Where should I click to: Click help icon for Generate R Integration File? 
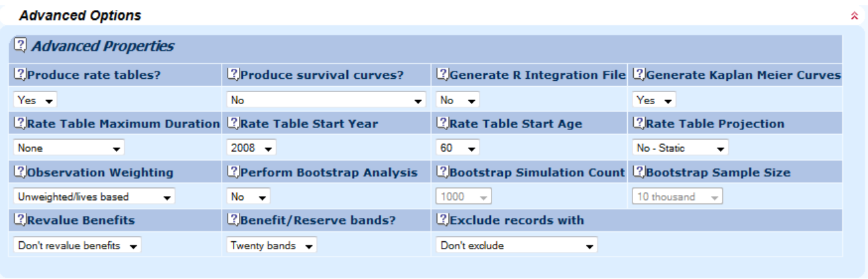pyautogui.click(x=442, y=76)
